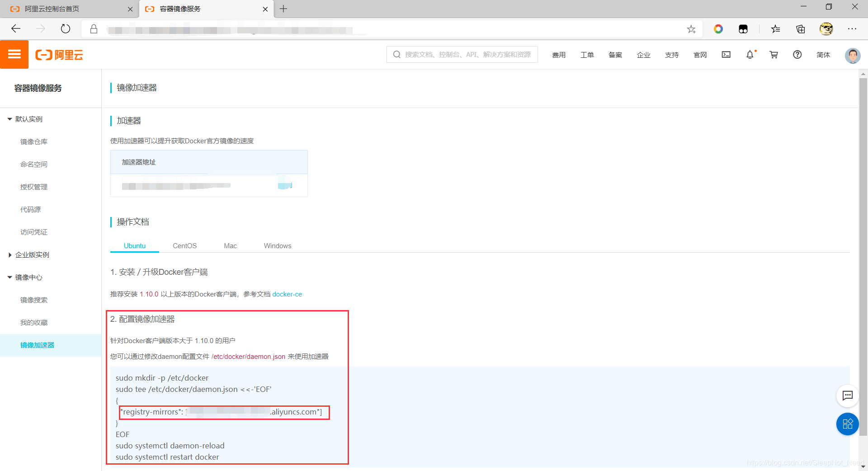Open the chat feedback floating button
Viewport: 868px width, 471px height.
[x=848, y=396]
